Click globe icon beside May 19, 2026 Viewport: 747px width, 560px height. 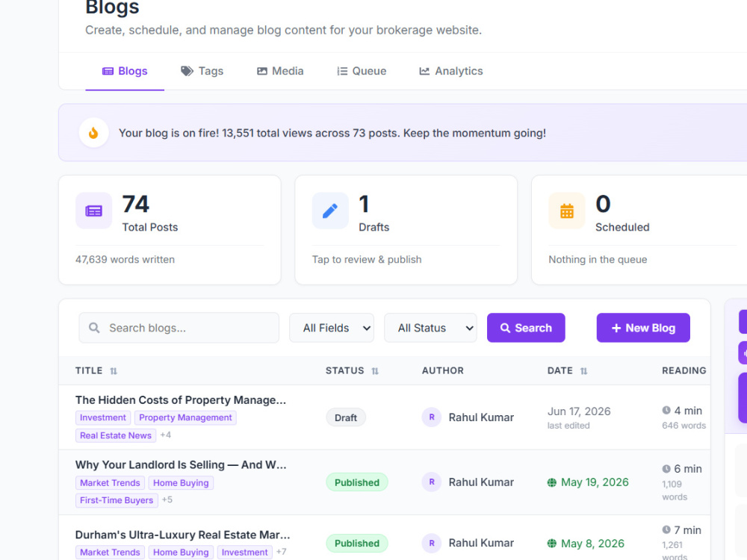(x=552, y=482)
